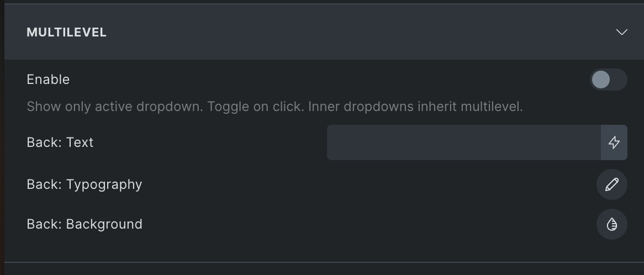Image resolution: width=644 pixels, height=275 pixels.
Task: Focus the Back: Text input field
Action: click(463, 142)
